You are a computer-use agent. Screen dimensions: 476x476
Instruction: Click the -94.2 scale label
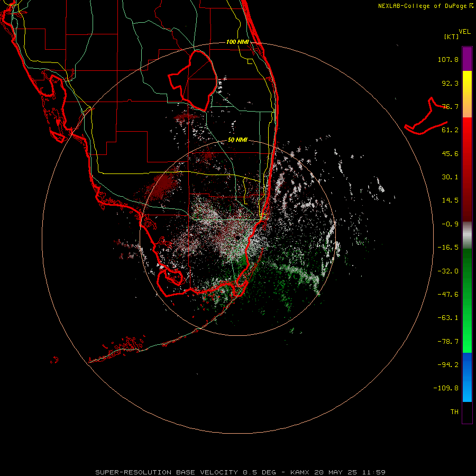tap(448, 365)
